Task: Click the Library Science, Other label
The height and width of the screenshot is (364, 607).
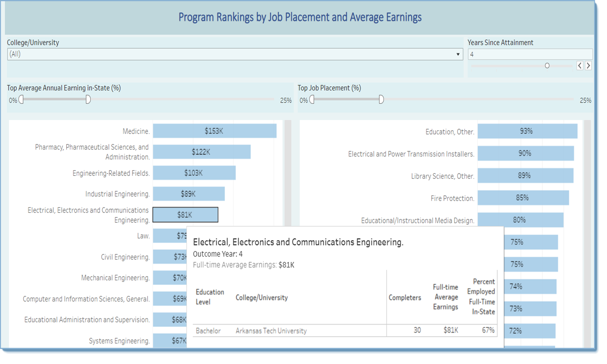Action: pos(443,176)
